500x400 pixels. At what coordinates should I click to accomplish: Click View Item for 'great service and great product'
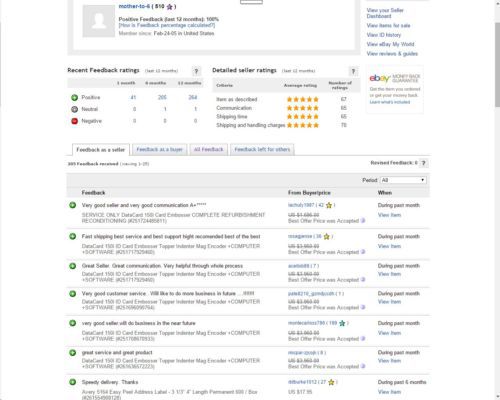click(389, 361)
